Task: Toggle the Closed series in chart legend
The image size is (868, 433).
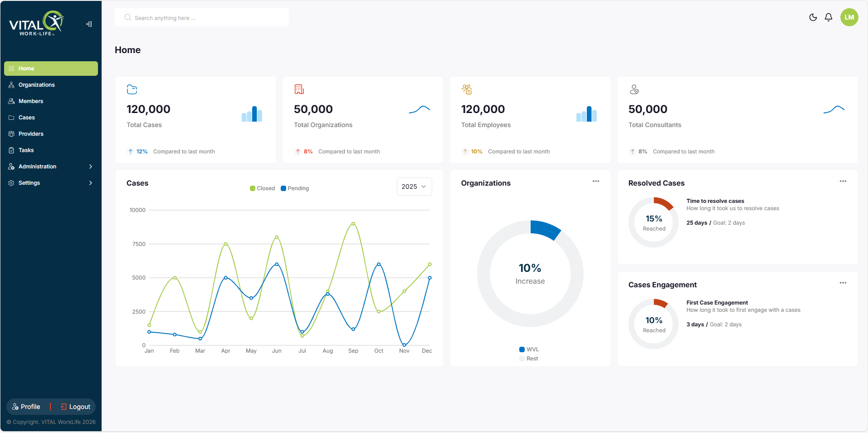Action: [x=262, y=188]
